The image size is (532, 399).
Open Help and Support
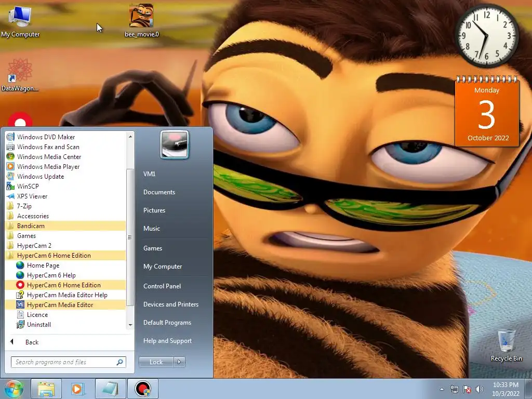167,341
